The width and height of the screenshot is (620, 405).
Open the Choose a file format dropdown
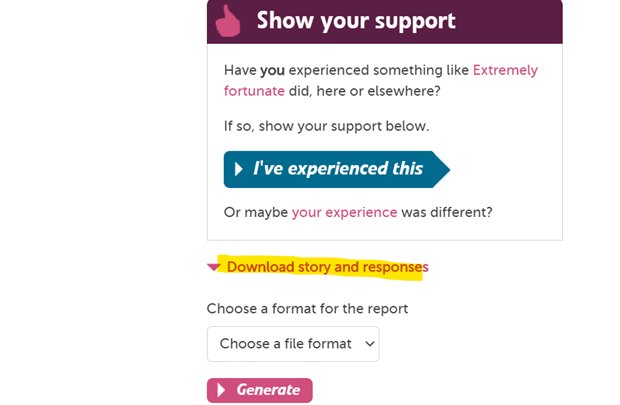pos(293,344)
